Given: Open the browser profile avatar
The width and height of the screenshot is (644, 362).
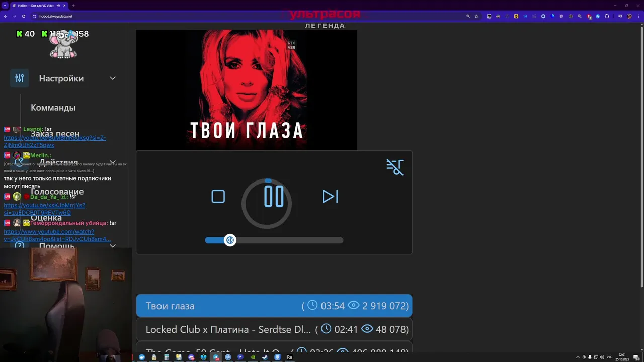Looking at the screenshot, I should (x=628, y=16).
